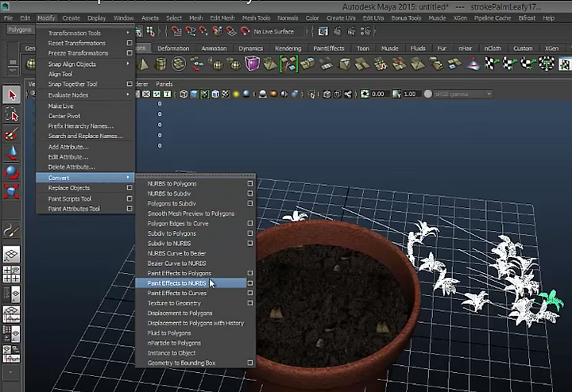Viewport: 572px width, 392px height.
Task: Open the viewport Panels menu
Action: coord(164,84)
